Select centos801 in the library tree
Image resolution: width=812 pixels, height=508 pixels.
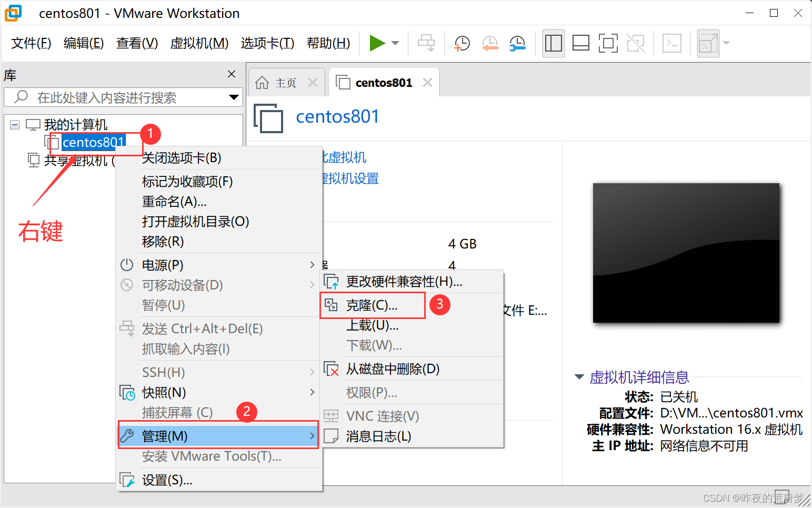point(93,142)
